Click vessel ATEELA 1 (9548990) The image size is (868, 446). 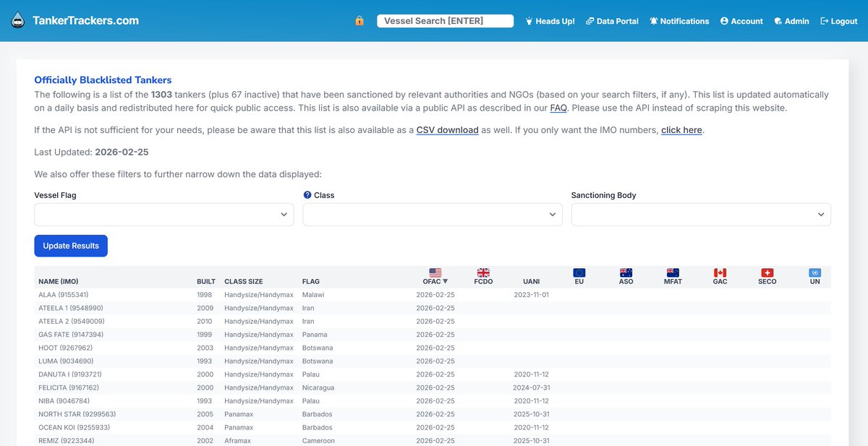coord(71,308)
